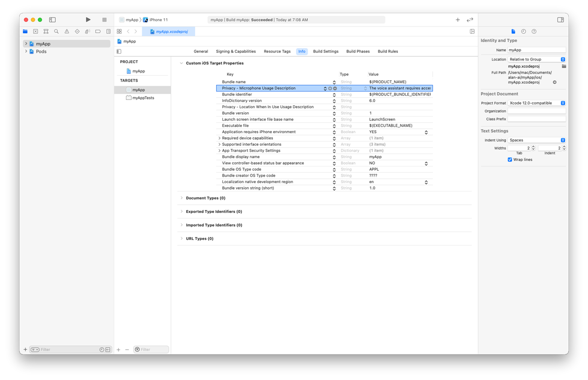
Task: Remove the Microphone Usage Description row
Action: [335, 89]
